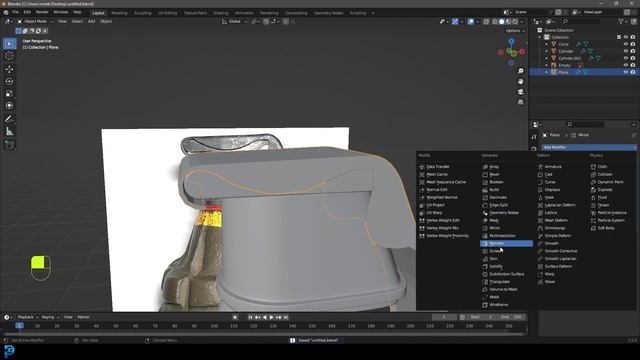The width and height of the screenshot is (640, 360).
Task: Open the File menu
Action: [15, 12]
